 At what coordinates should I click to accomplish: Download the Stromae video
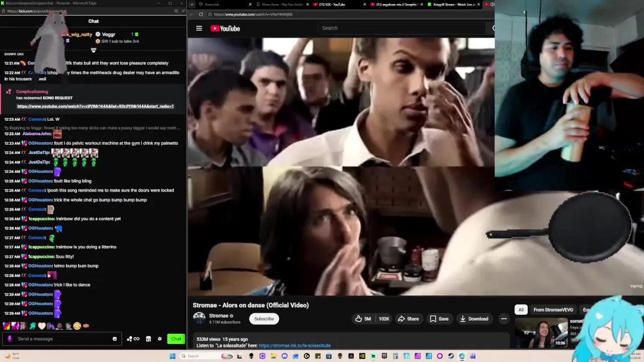point(474,319)
